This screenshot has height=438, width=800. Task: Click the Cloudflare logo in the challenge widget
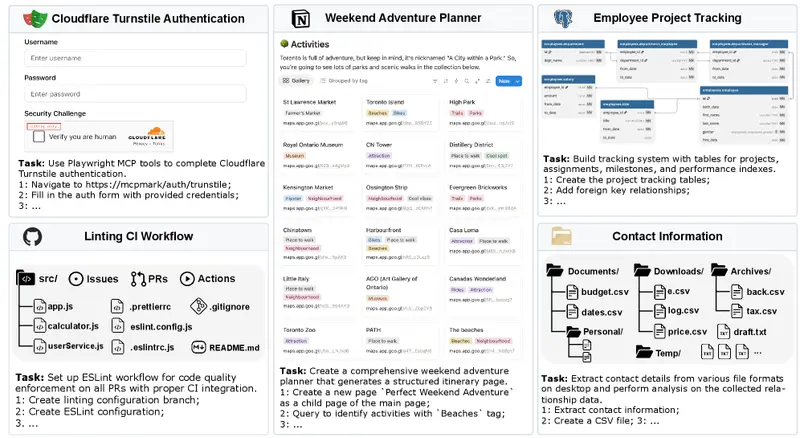pos(145,133)
